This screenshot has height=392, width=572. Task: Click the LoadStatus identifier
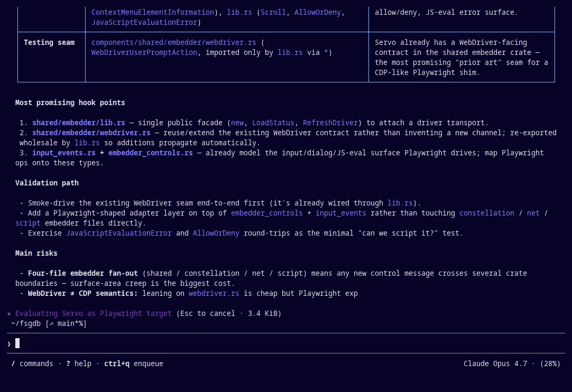click(x=273, y=123)
